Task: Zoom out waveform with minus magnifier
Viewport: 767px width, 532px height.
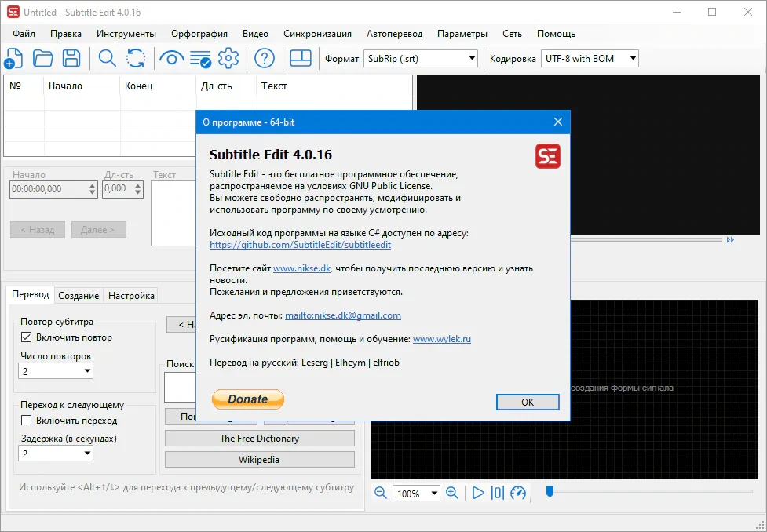Action: tap(381, 493)
